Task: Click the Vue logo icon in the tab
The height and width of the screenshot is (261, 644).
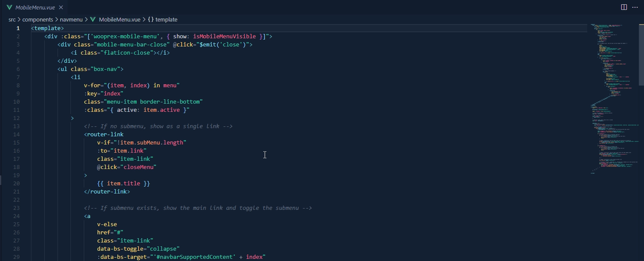Action: pos(9,7)
